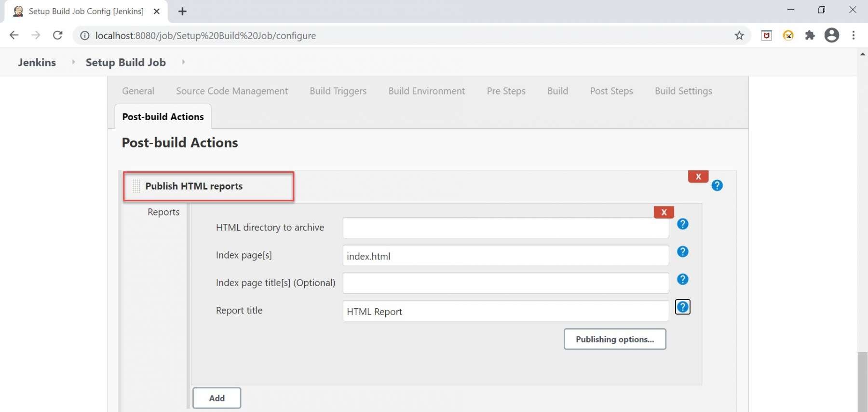Open the Chrome profile avatar menu
This screenshot has height=412, width=868.
pyautogui.click(x=831, y=36)
